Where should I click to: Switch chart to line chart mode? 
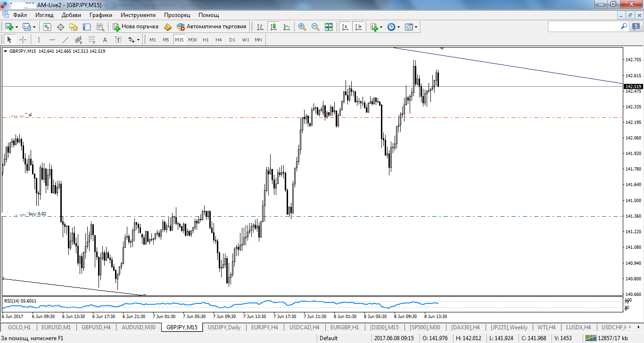(286, 27)
